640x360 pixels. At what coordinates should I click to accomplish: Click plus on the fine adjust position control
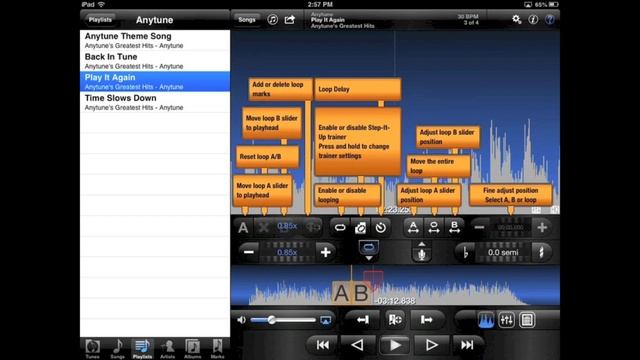point(542,227)
